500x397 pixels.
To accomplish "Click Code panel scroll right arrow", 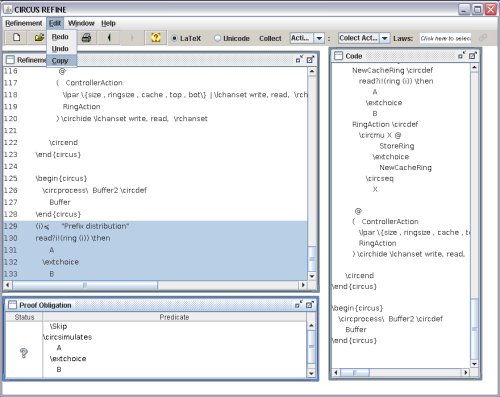I will (466, 372).
